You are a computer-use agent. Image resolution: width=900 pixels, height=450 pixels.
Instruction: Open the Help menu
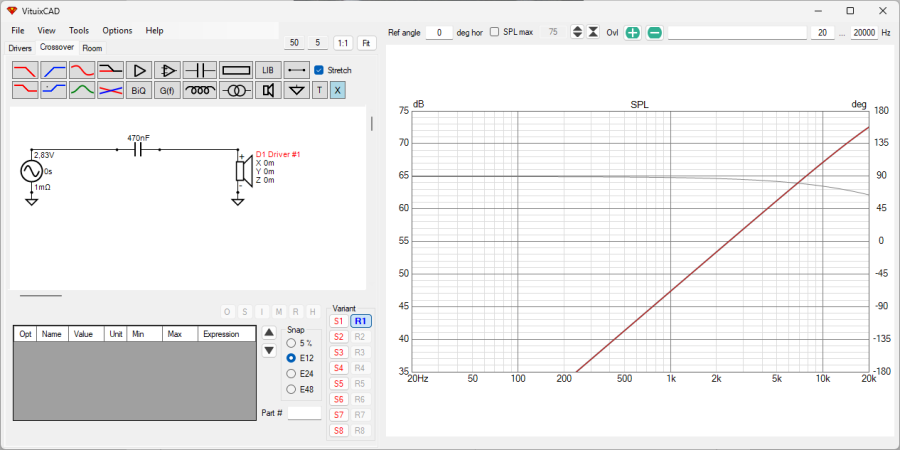coord(154,30)
